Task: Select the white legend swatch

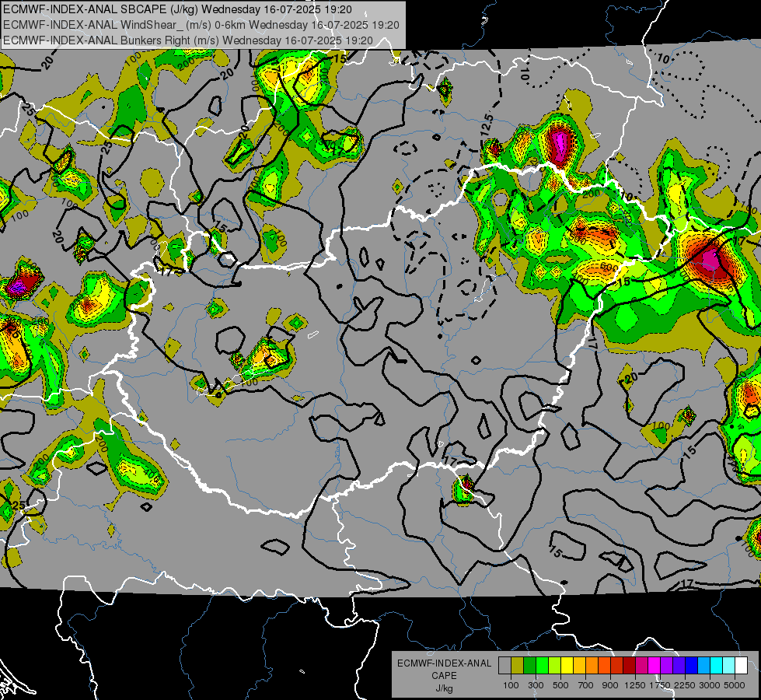Action: click(x=741, y=665)
